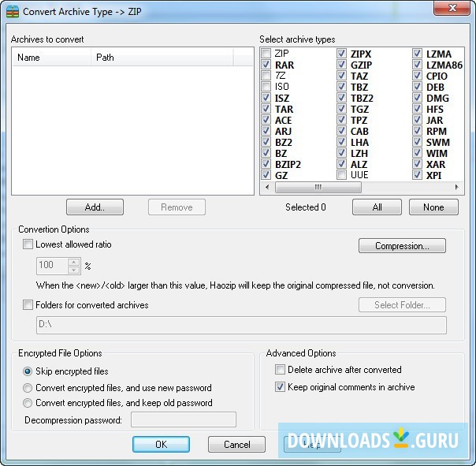Increase the ratio percentage spinner
The width and height of the screenshot is (476, 466).
74,262
